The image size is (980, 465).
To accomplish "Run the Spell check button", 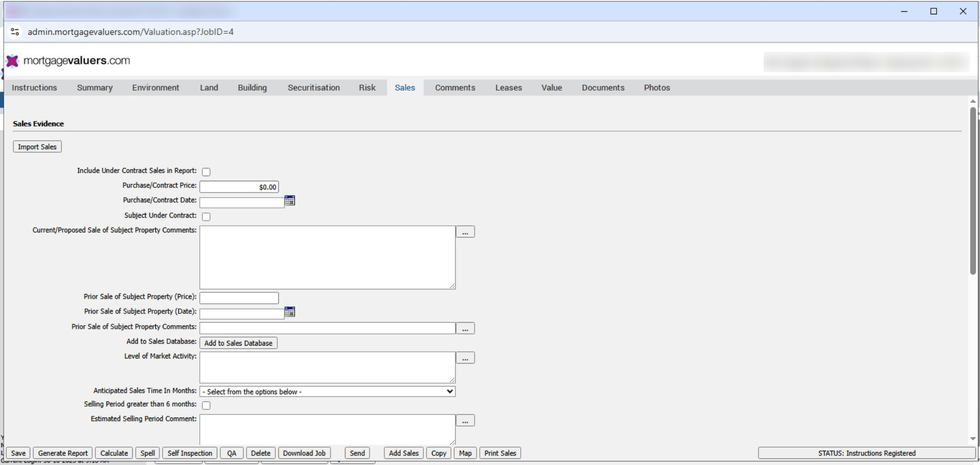I will pos(148,453).
